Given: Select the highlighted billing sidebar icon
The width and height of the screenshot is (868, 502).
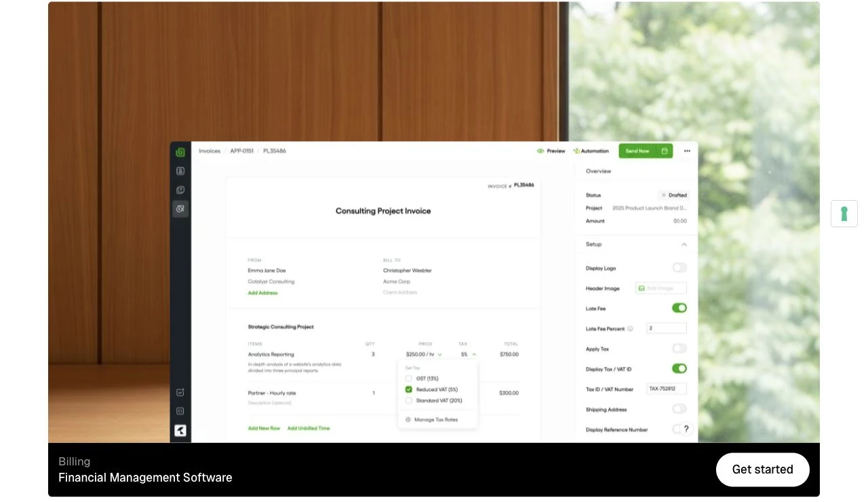Looking at the screenshot, I should tap(180, 209).
